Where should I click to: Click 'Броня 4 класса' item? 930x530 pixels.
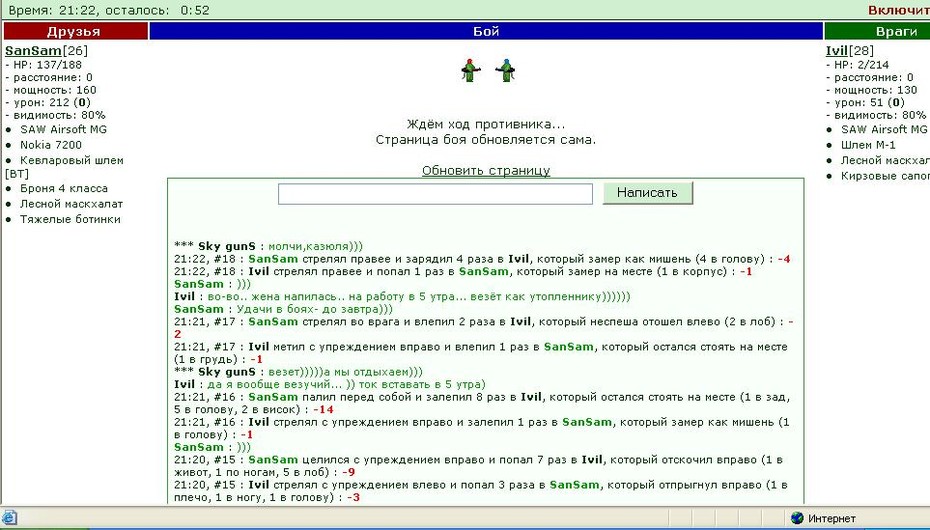64,189
